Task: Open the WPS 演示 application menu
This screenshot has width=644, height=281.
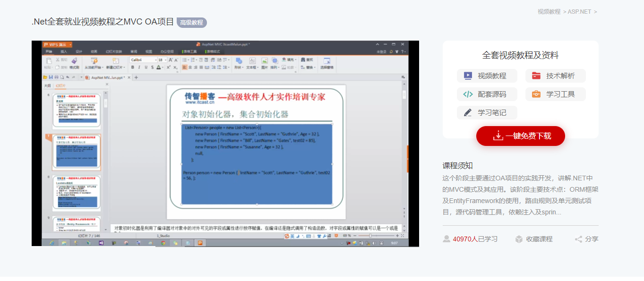Action: 57,44
